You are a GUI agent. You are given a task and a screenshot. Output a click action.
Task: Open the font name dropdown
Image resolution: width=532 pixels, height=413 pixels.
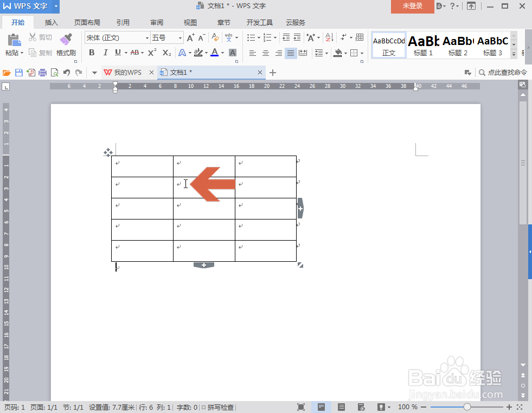147,37
